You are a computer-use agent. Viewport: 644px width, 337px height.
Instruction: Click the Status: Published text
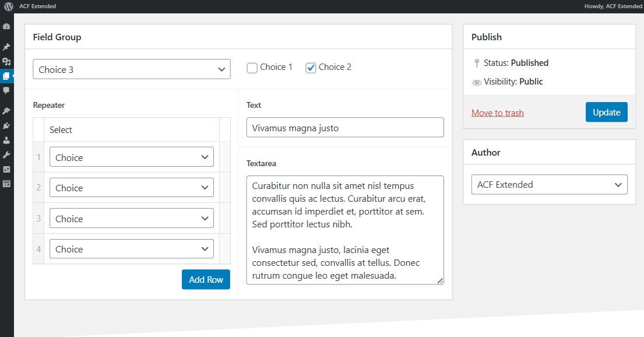(x=516, y=63)
